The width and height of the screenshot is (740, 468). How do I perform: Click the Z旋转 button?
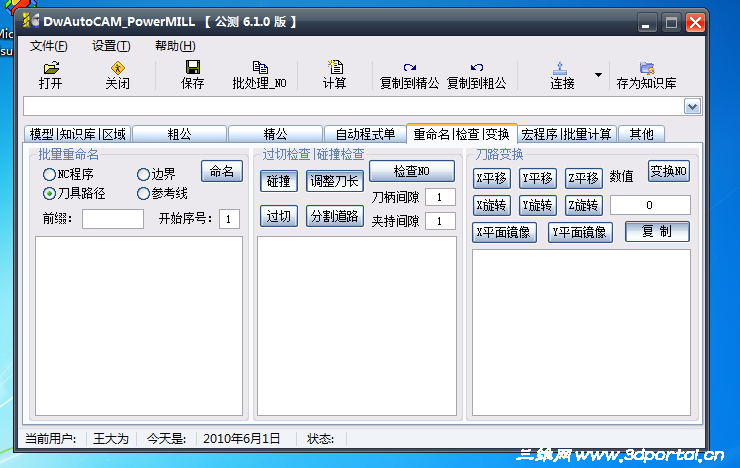click(584, 205)
